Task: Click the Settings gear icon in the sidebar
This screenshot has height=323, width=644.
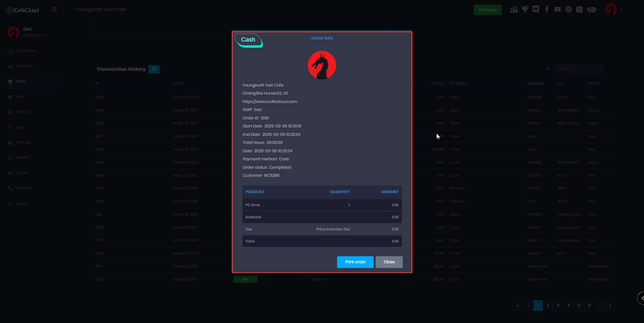Action: tap(10, 143)
